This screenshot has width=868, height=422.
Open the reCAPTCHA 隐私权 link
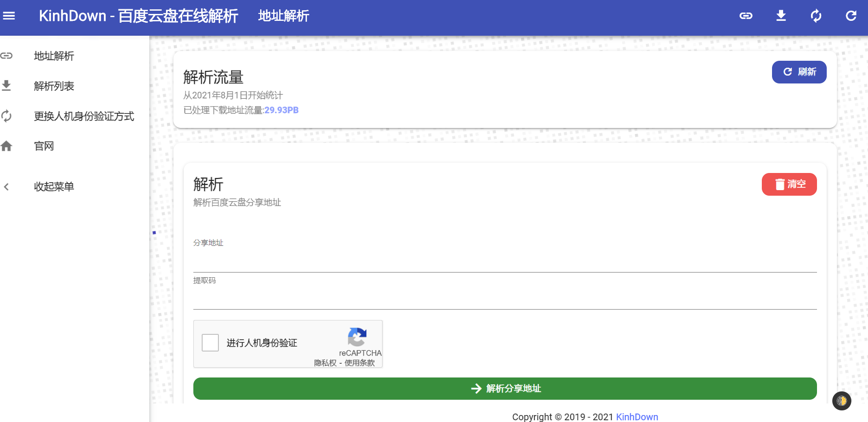[x=325, y=363]
